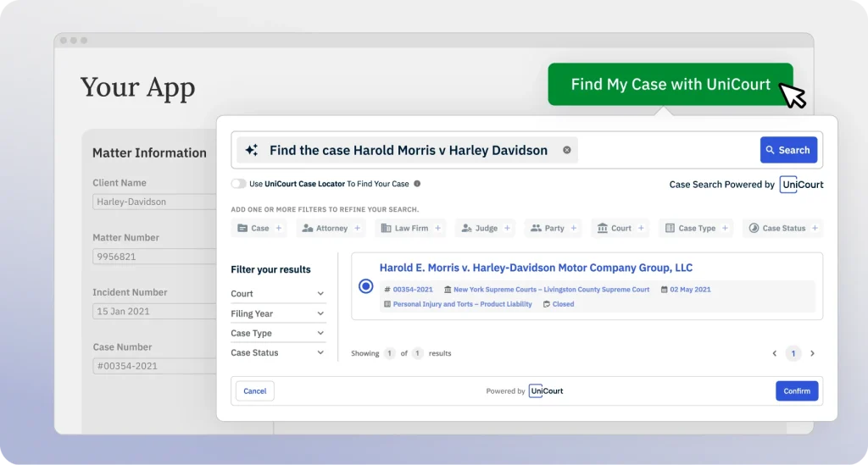The height and width of the screenshot is (465, 868).
Task: Open New York Supreme Courts Livingston County link
Action: [551, 289]
